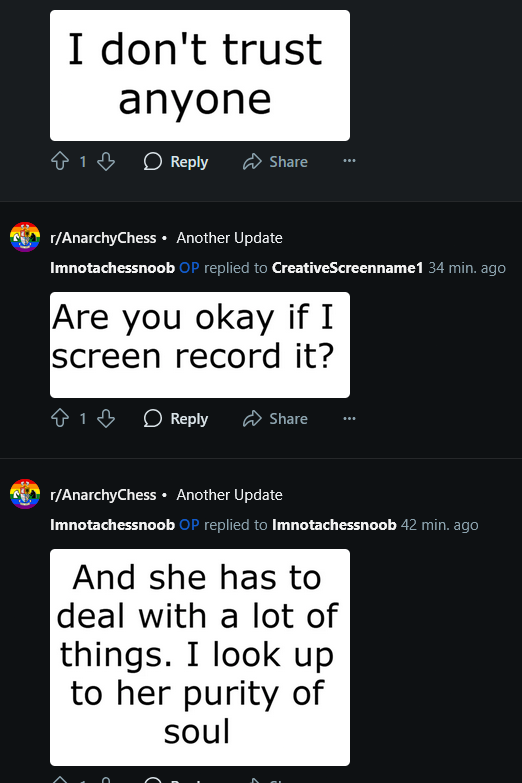This screenshot has width=522, height=783.
Task: Click Reply under "Are you okay if I screen record it?"
Action: (175, 418)
